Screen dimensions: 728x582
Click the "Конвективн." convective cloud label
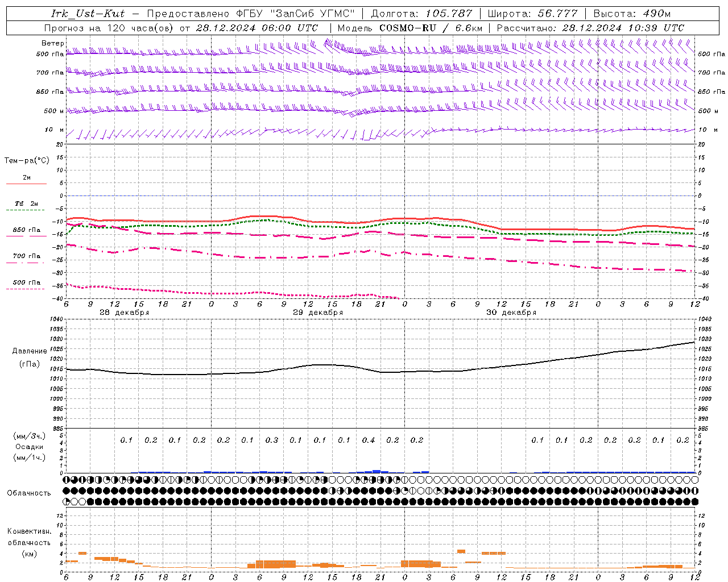(x=29, y=531)
